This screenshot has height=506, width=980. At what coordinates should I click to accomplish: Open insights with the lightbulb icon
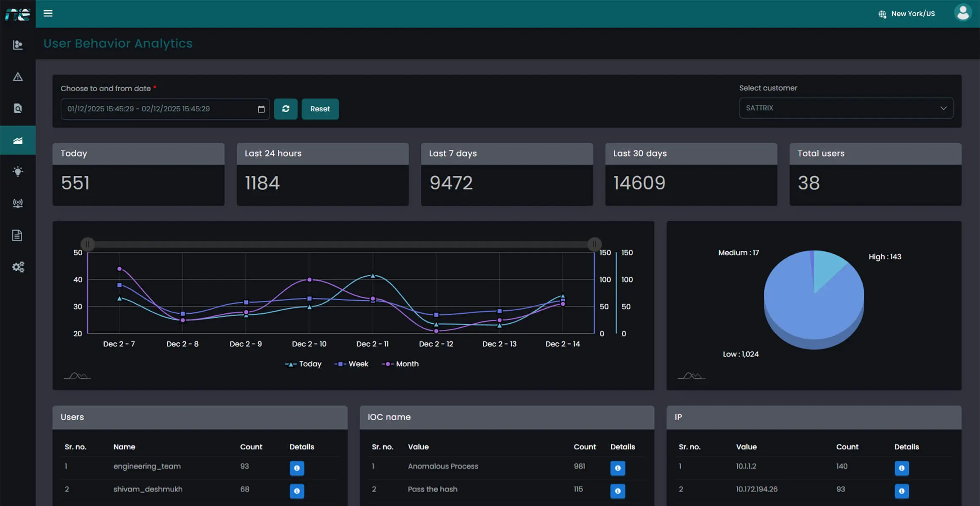click(x=18, y=171)
